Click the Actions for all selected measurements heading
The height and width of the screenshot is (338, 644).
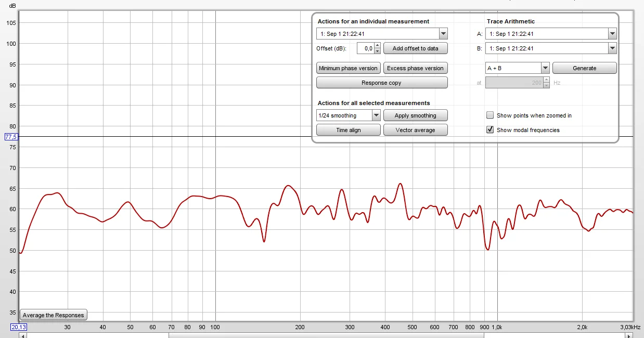tap(374, 103)
